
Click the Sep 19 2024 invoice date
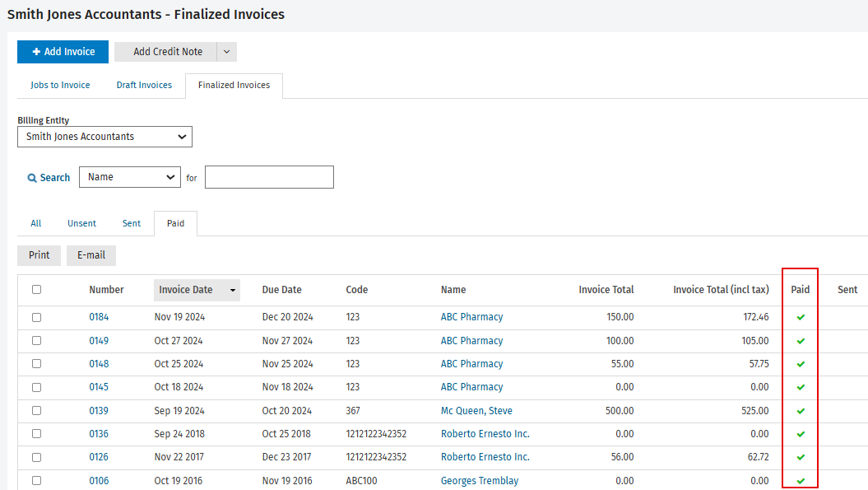click(x=179, y=411)
